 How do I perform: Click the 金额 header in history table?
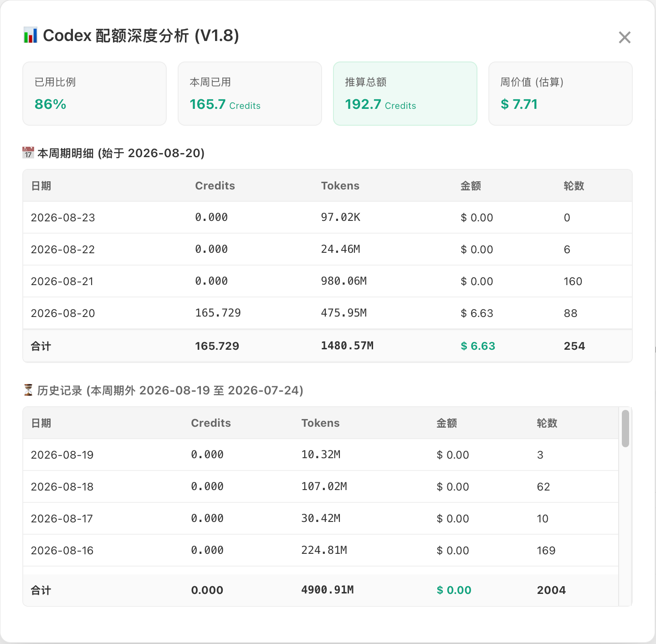[x=446, y=423]
